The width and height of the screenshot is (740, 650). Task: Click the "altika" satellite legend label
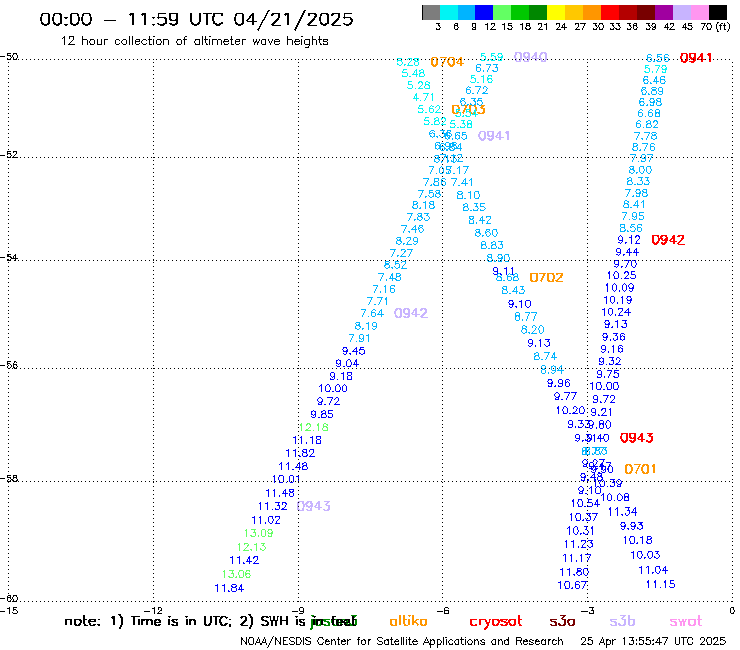(408, 621)
